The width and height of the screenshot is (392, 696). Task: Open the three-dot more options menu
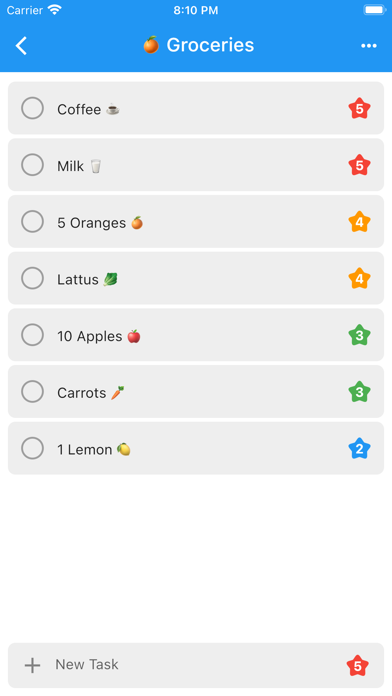click(x=368, y=46)
